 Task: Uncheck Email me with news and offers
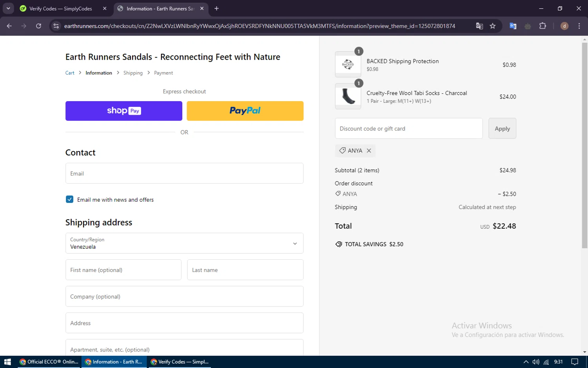point(69,199)
